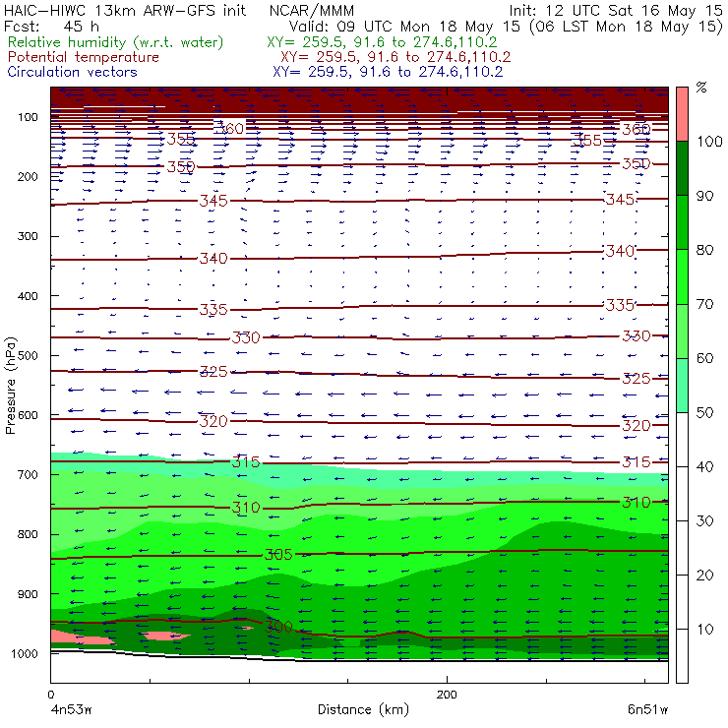Click the 700 hPa pressure tick label
The width and height of the screenshot is (728, 728).
[28, 474]
